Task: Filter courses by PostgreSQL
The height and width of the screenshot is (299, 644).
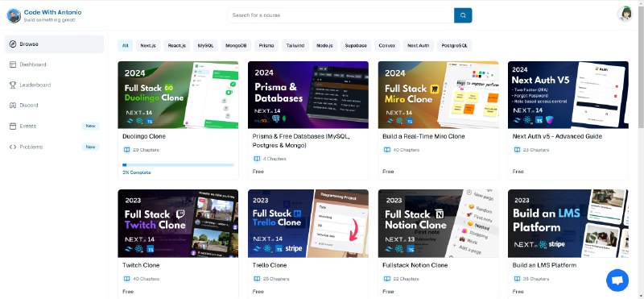Action: tap(454, 46)
